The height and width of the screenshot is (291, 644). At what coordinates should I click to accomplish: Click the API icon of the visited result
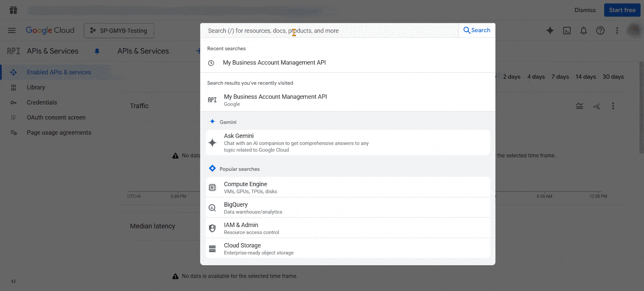212,100
